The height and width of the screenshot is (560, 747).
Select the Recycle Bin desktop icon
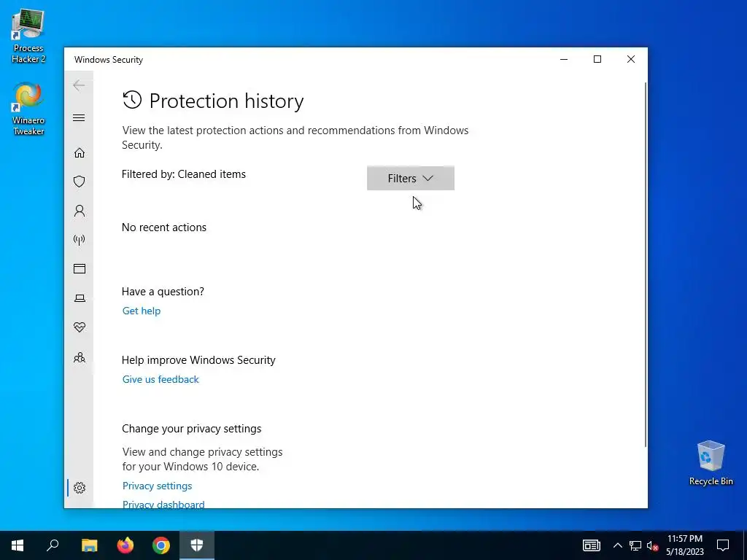[711, 463]
